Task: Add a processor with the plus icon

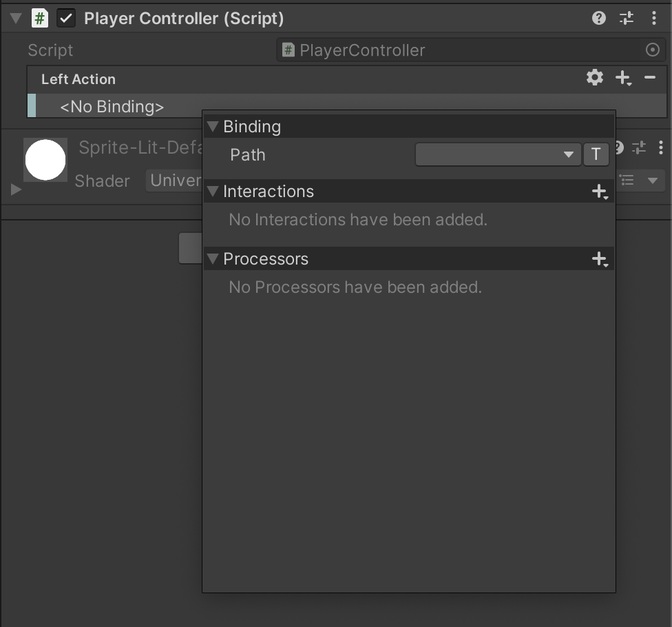Action: pyautogui.click(x=600, y=259)
